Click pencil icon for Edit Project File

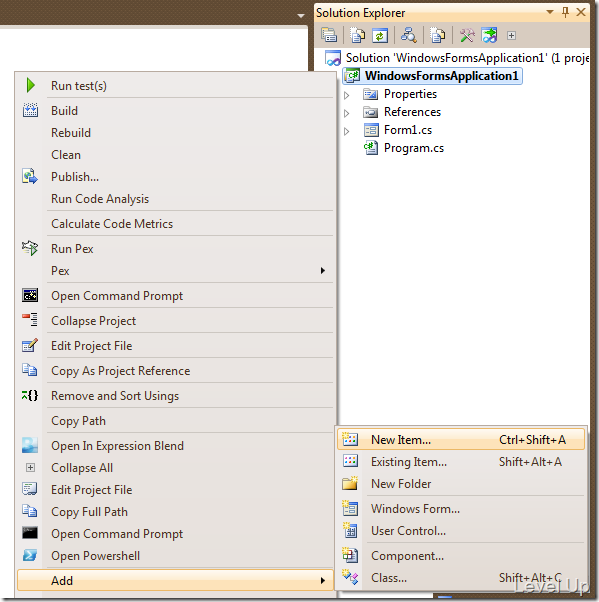point(30,345)
